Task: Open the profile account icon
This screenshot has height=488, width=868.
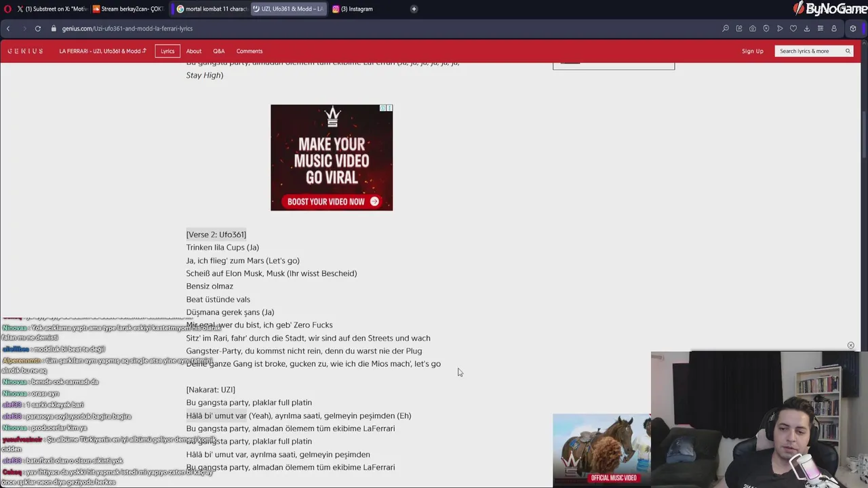Action: point(834,28)
